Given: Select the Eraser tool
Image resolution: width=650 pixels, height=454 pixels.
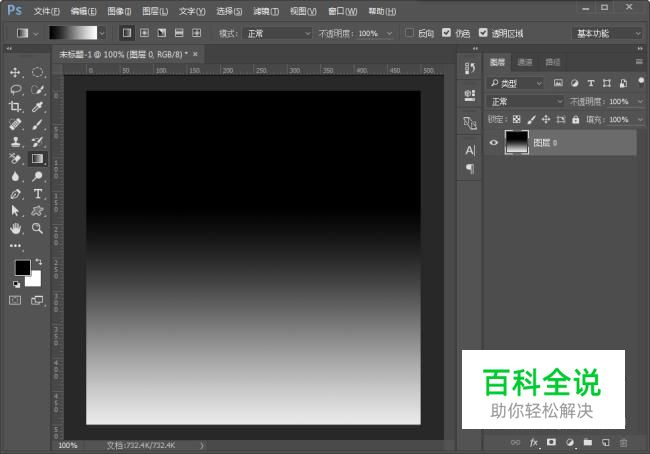Looking at the screenshot, I should click(x=15, y=159).
